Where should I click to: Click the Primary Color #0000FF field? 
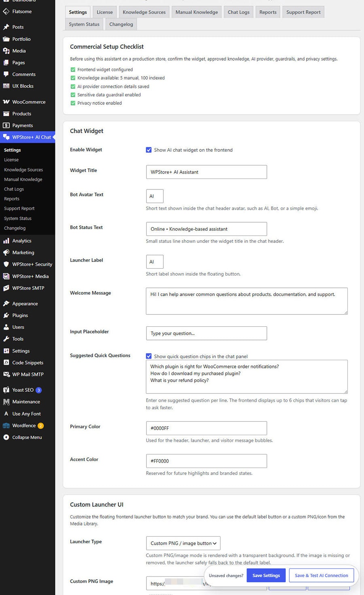(x=206, y=428)
